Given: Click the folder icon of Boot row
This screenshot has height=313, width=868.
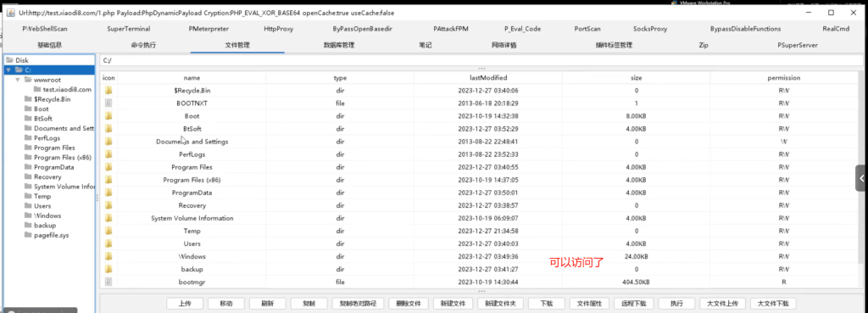Looking at the screenshot, I should (x=108, y=116).
